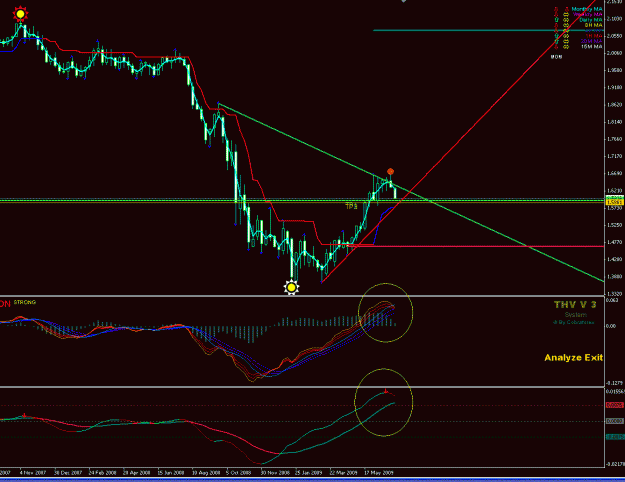Screen dimensions: 625x482
Task: Click the Daily MA label
Action: [591, 20]
